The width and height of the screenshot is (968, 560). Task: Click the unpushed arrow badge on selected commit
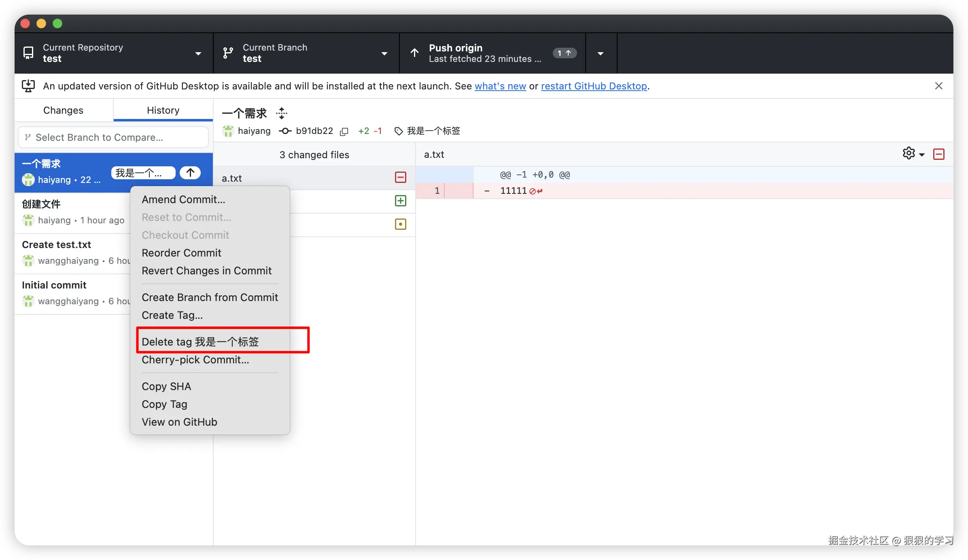190,173
